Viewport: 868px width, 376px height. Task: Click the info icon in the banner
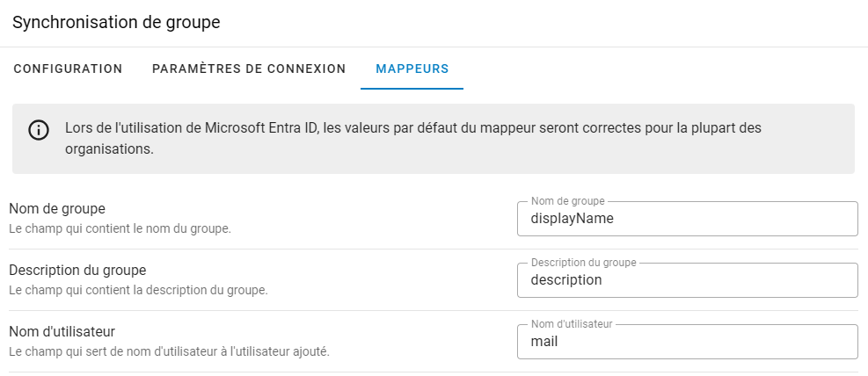click(x=39, y=130)
